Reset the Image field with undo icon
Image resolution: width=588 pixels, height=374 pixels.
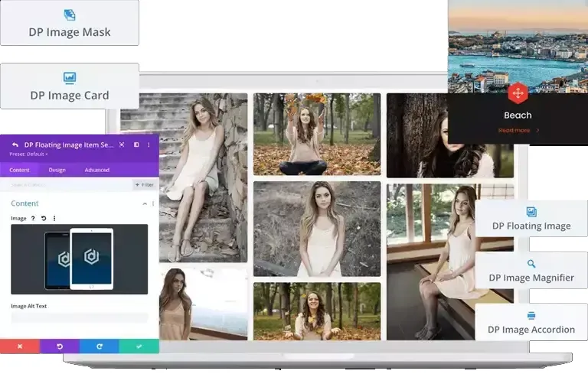click(44, 218)
